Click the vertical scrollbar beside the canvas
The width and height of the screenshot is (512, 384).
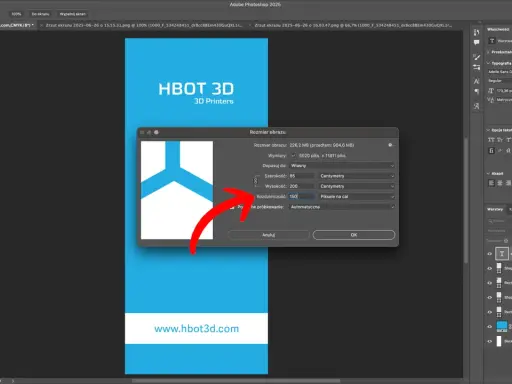coord(466,200)
